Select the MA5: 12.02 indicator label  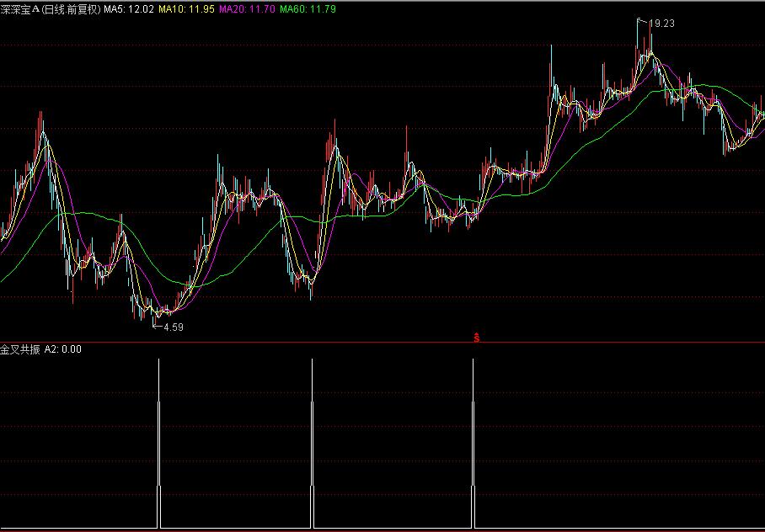click(x=129, y=9)
